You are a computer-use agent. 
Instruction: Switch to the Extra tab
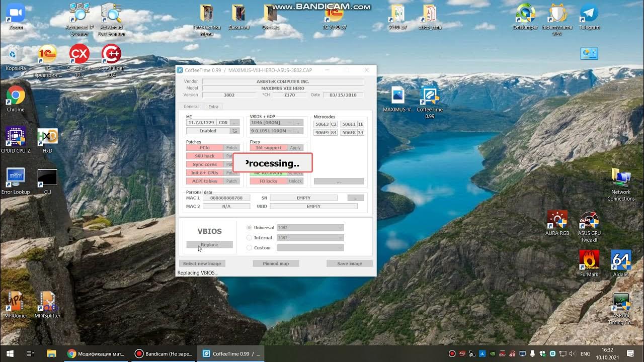[213, 107]
